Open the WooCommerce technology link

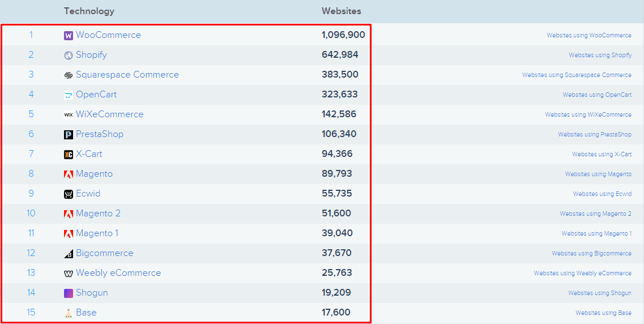click(108, 35)
